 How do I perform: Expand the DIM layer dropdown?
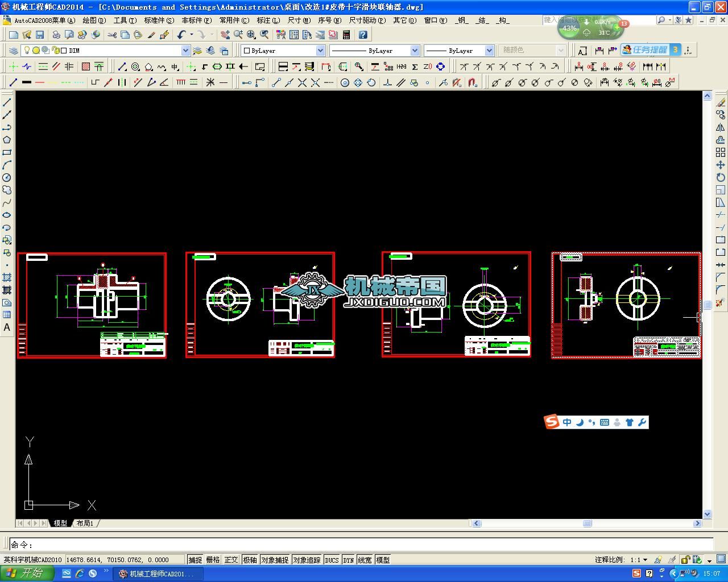tap(185, 51)
